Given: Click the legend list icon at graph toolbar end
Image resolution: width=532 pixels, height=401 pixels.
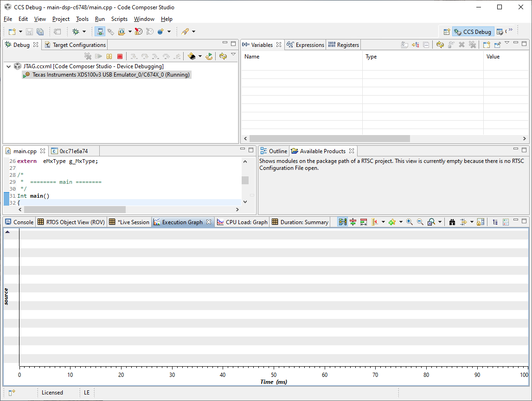Looking at the screenshot, I should pos(506,222).
